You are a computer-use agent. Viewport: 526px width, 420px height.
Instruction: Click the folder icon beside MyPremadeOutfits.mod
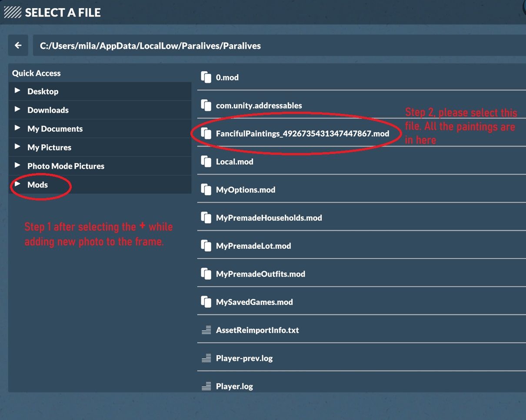pos(206,274)
